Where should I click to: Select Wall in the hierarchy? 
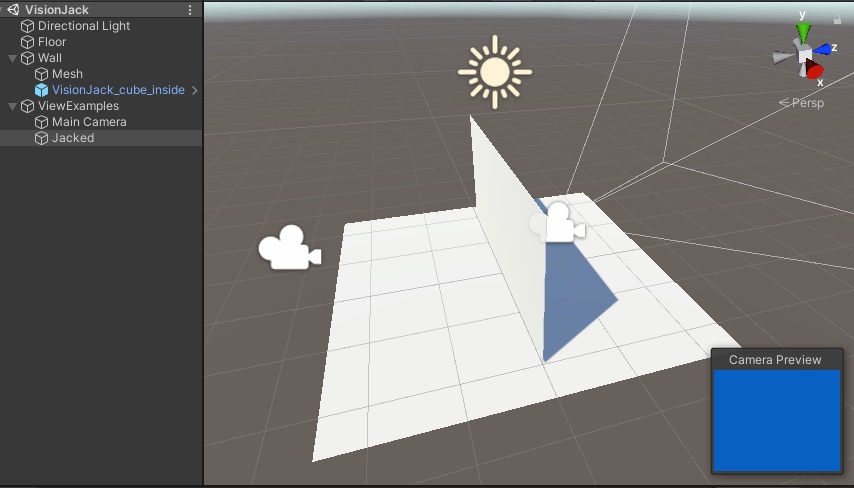coord(50,58)
